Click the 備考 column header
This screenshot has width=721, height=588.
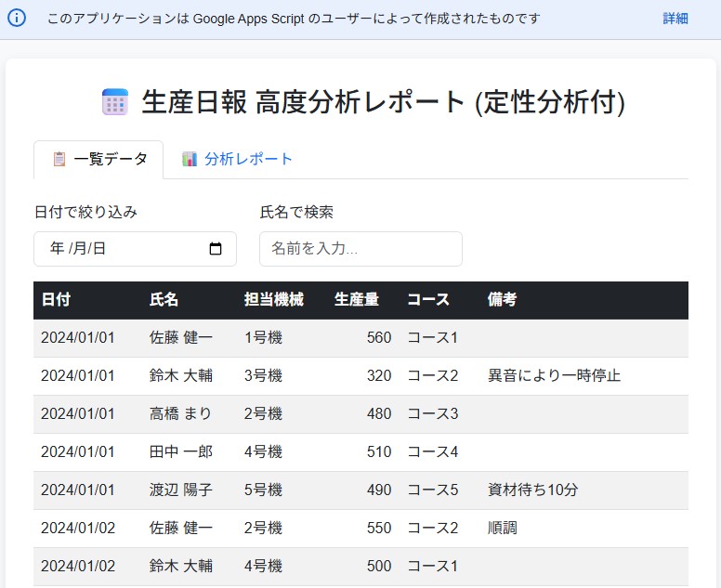502,300
